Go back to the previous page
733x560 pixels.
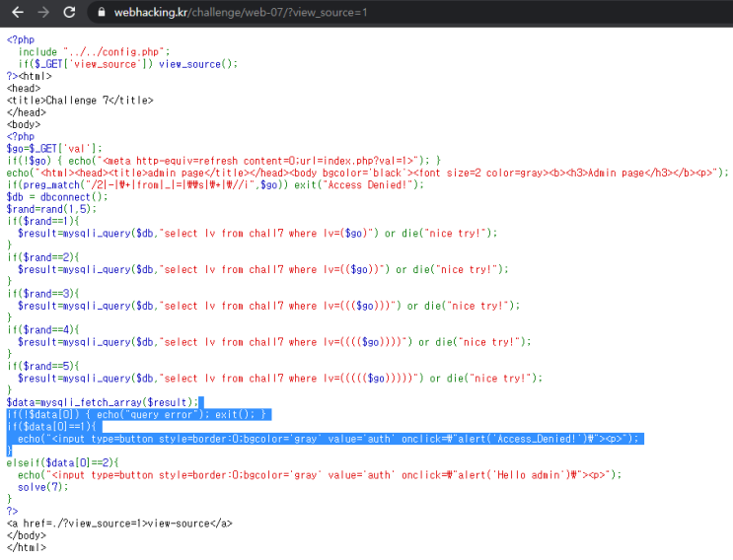[18, 12]
